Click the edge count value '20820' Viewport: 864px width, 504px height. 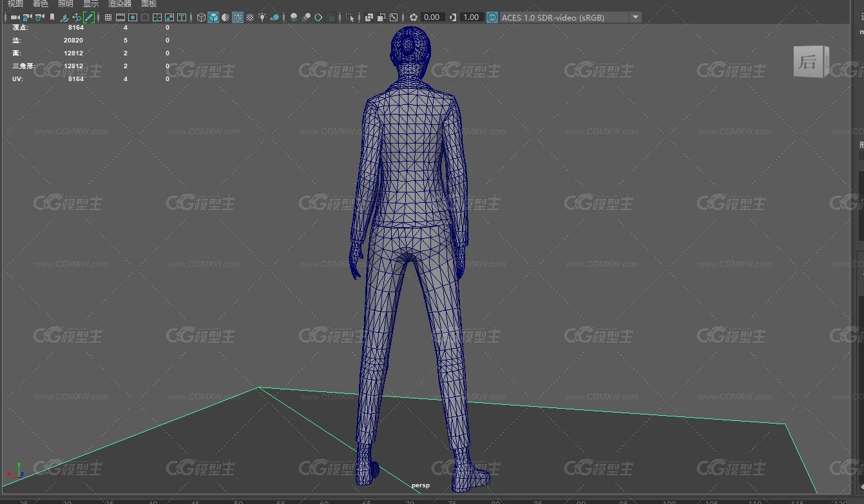click(x=73, y=41)
